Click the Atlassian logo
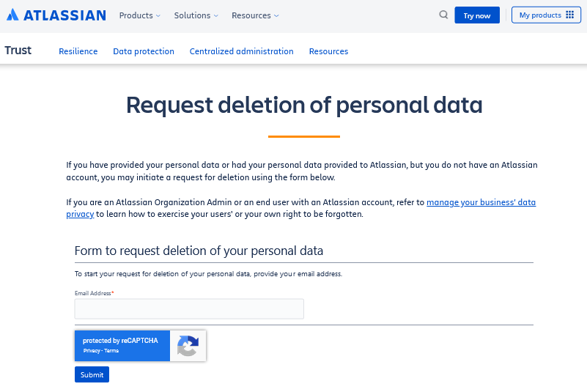 pyautogui.click(x=56, y=15)
